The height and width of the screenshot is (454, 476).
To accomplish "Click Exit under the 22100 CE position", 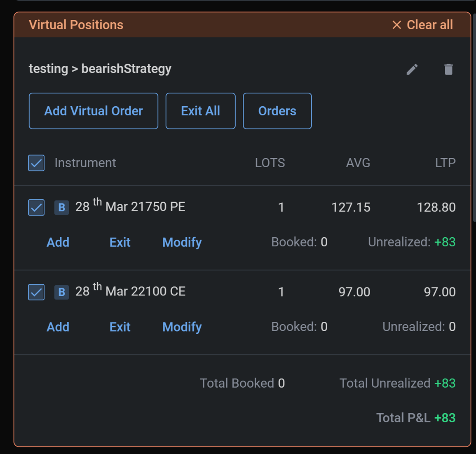I will click(120, 327).
